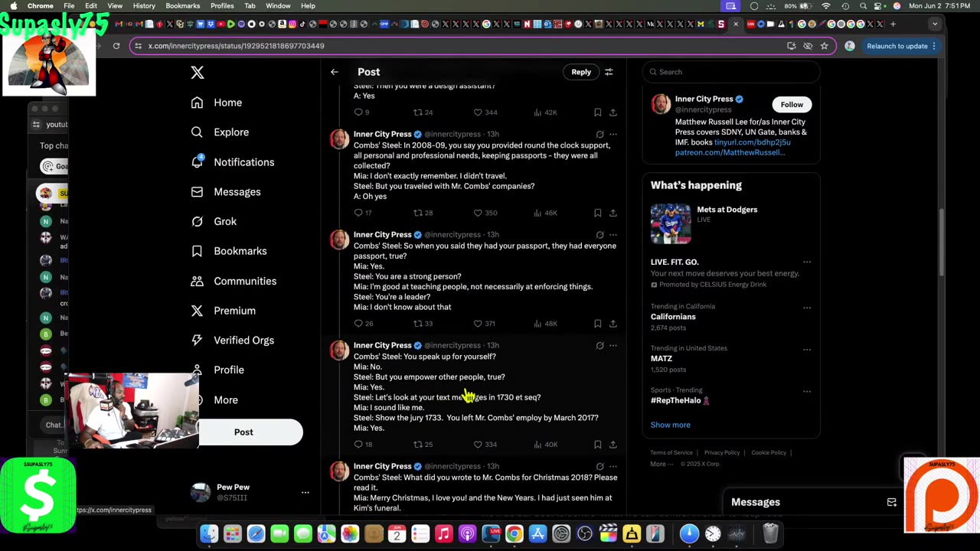Click Relaunch to update button
The height and width of the screenshot is (551, 980).
click(x=901, y=46)
